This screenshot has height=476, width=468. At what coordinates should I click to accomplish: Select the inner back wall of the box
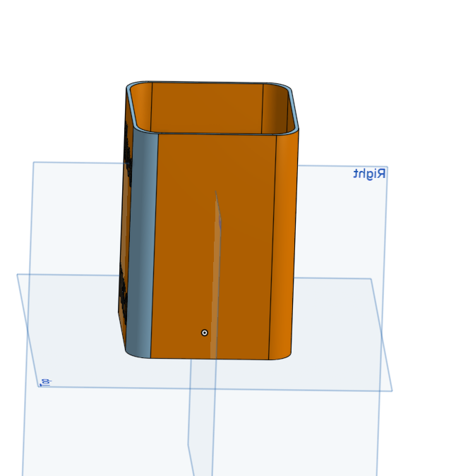coord(206,108)
